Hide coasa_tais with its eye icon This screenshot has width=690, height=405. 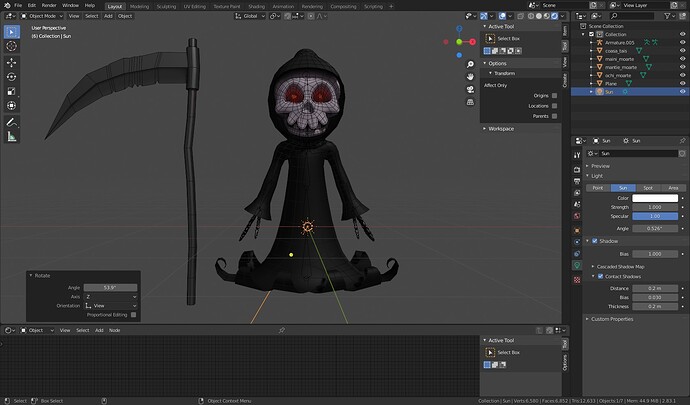pyautogui.click(x=682, y=51)
